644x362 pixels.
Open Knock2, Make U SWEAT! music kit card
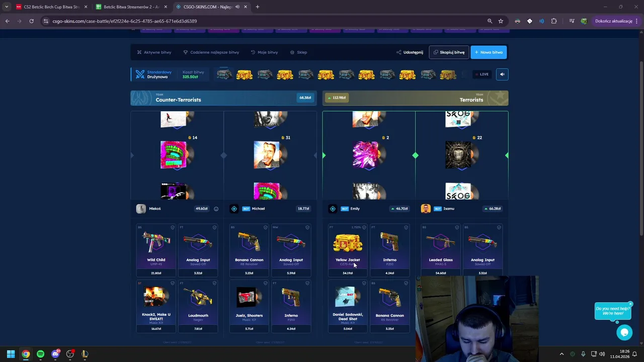click(156, 306)
